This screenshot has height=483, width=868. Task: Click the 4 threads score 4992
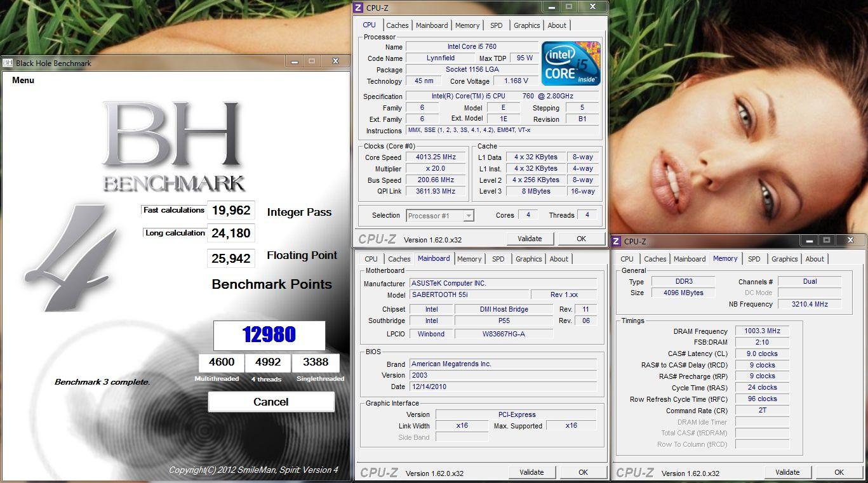[x=268, y=362]
